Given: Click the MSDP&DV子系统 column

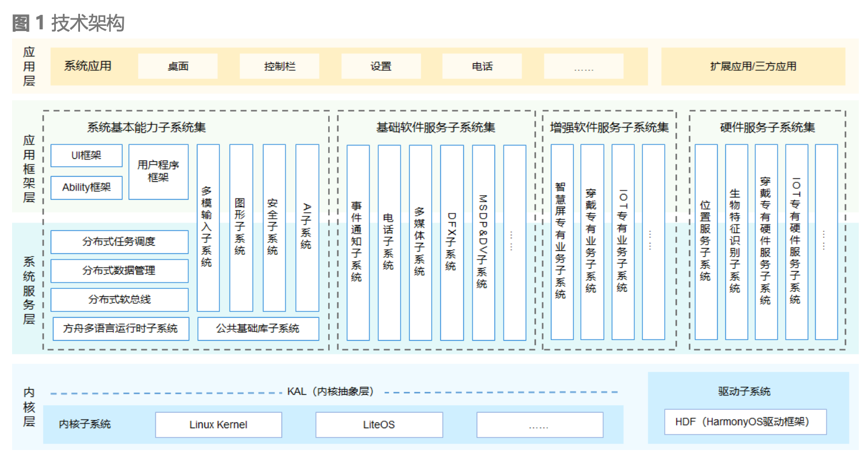Looking at the screenshot, I should click(x=484, y=242).
